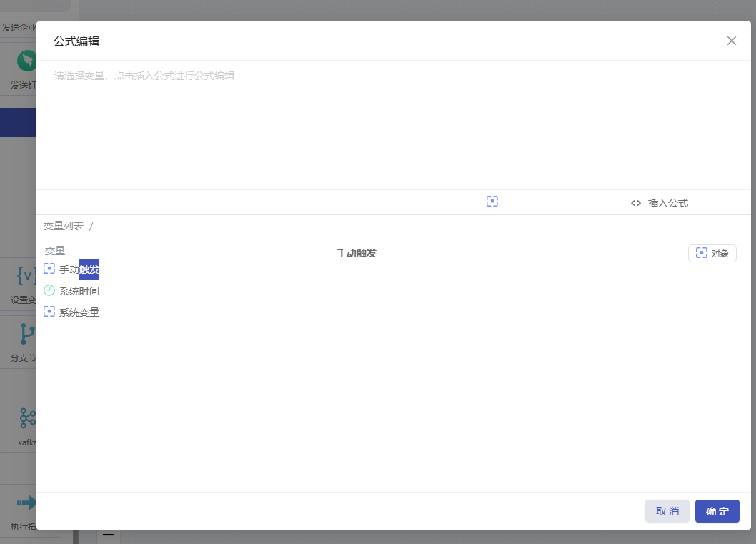Click the icon next to 手动触发

(49, 269)
